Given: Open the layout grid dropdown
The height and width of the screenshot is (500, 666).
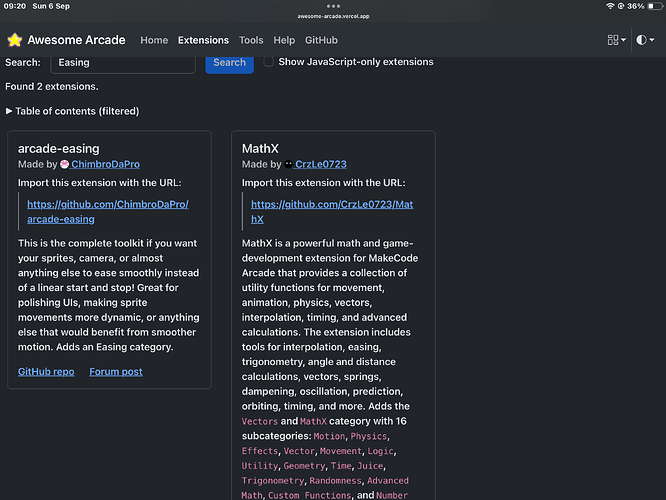Looking at the screenshot, I should (x=616, y=40).
